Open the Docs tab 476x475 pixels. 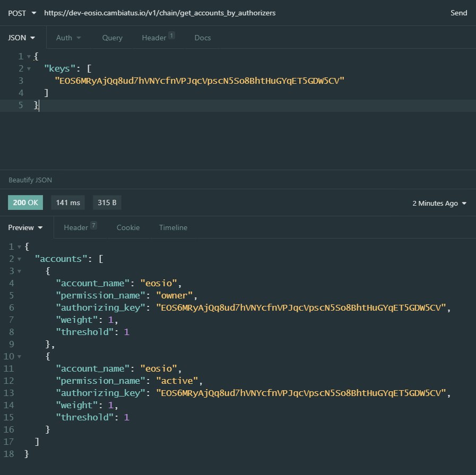[x=202, y=38]
